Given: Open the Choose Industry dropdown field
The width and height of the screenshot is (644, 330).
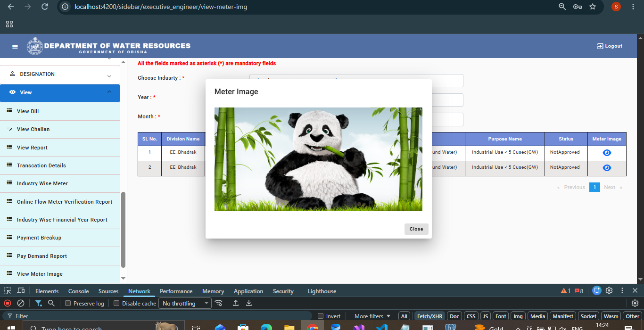Looking at the screenshot, I should click(356, 81).
